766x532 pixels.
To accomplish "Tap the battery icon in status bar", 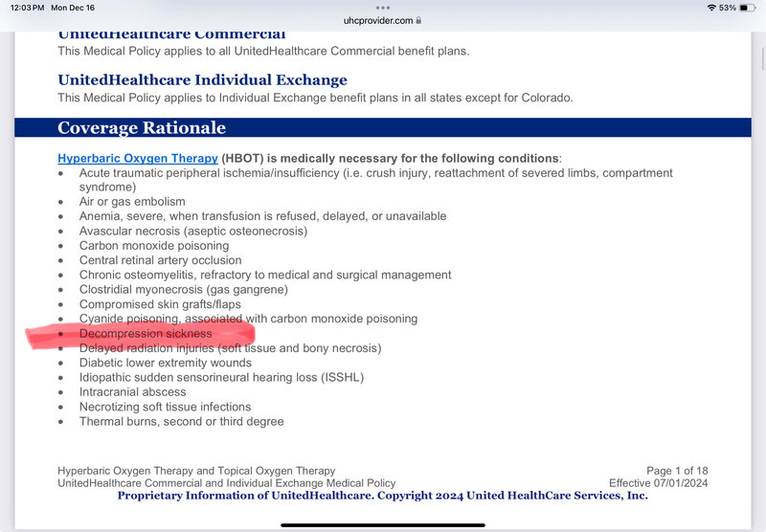I will point(748,8).
